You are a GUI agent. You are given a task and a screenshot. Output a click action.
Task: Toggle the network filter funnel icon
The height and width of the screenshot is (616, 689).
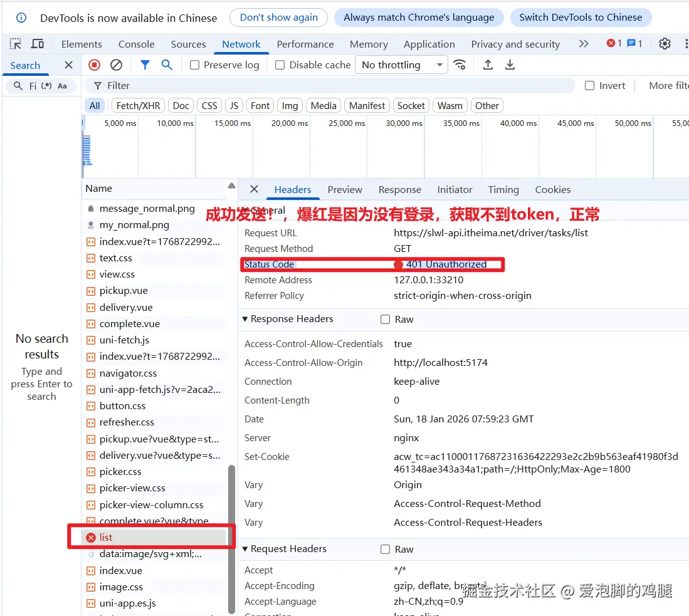[145, 65]
